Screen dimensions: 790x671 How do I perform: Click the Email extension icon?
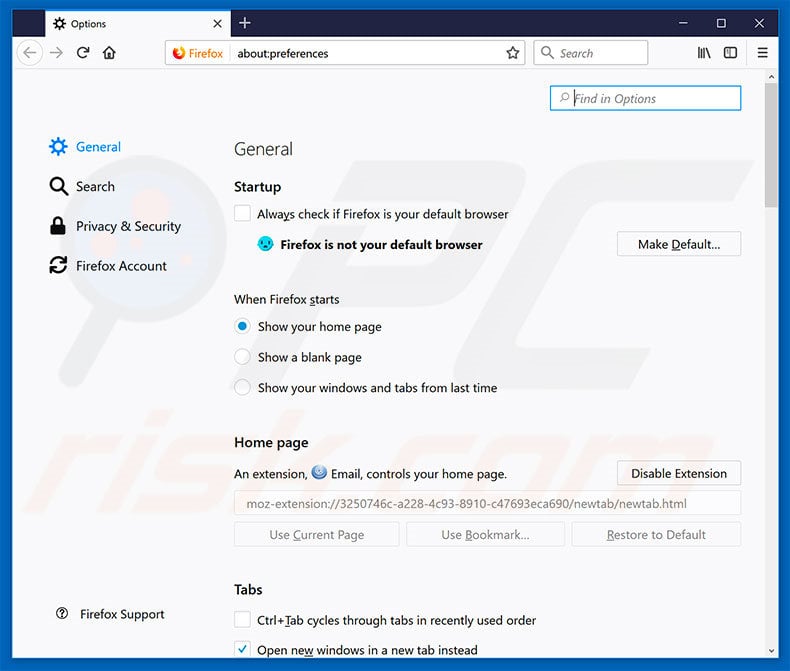click(319, 473)
